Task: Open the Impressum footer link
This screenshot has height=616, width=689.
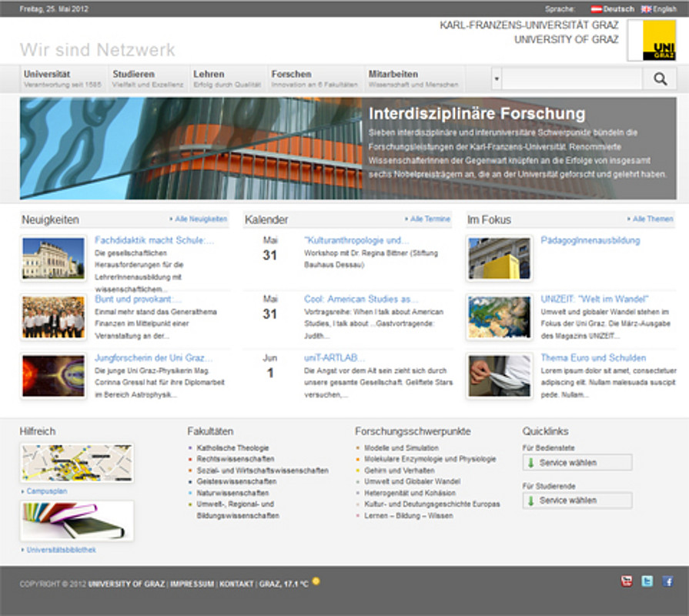Action: pyautogui.click(x=192, y=584)
